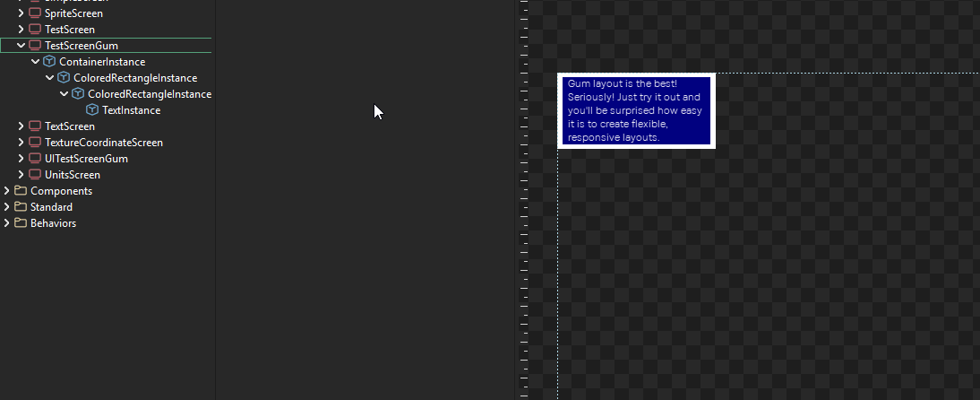Expand the Behaviors folder
Screen dimensions: 980x400
(7, 223)
